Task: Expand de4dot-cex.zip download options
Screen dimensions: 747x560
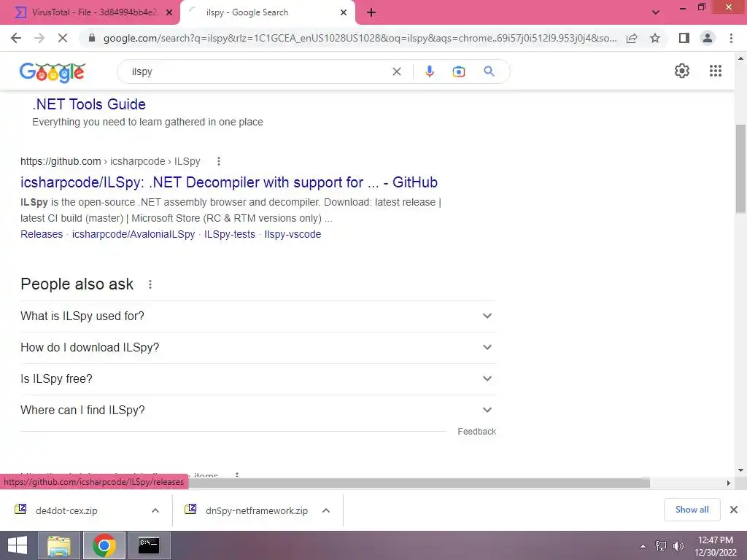Action: click(155, 510)
